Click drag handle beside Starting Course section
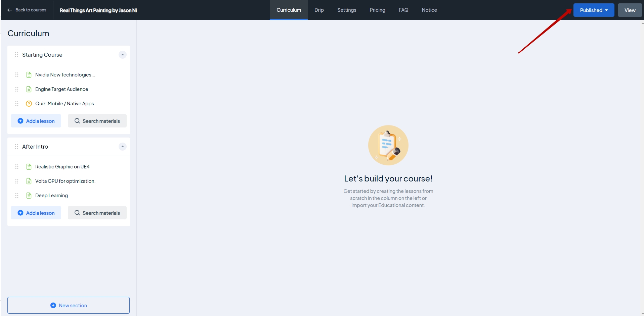The width and height of the screenshot is (644, 316). click(x=16, y=55)
